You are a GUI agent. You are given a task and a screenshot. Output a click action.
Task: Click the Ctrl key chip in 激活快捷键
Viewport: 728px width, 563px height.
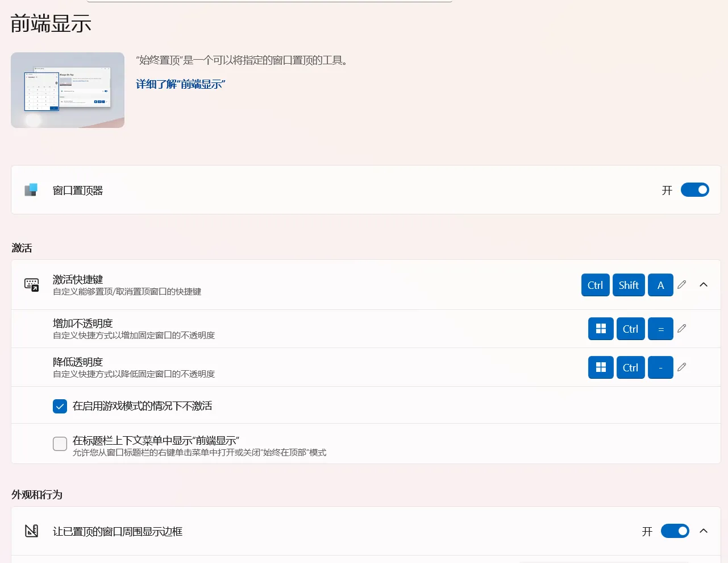tap(595, 285)
